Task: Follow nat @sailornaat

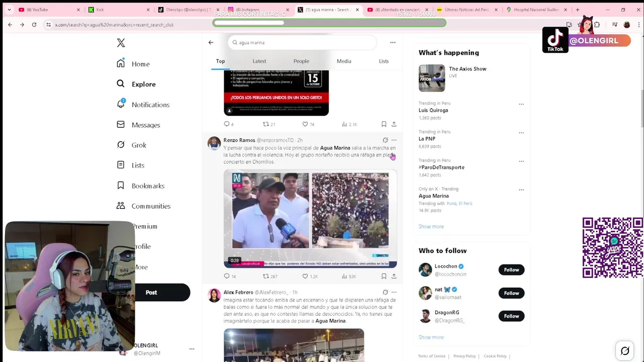Action: tap(511, 293)
